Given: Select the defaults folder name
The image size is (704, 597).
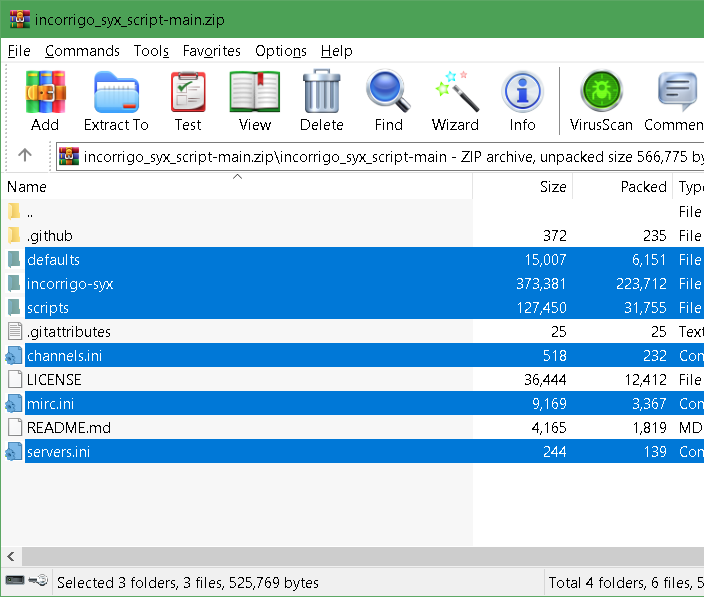Looking at the screenshot, I should (x=53, y=259).
